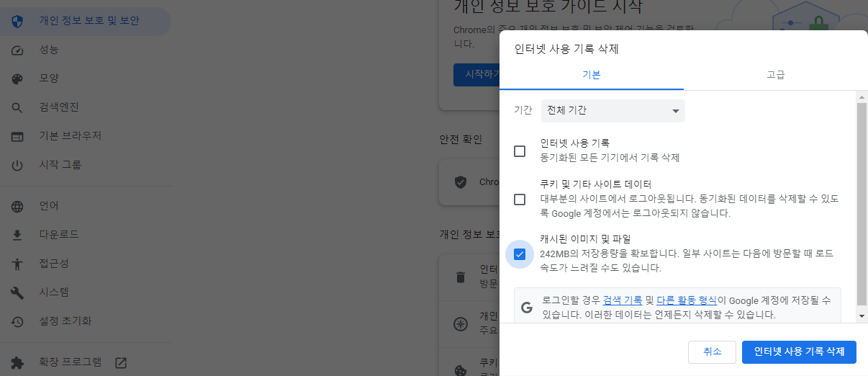The height and width of the screenshot is (376, 868).
Task: Click the 성능 speedometer icon
Action: (18, 50)
